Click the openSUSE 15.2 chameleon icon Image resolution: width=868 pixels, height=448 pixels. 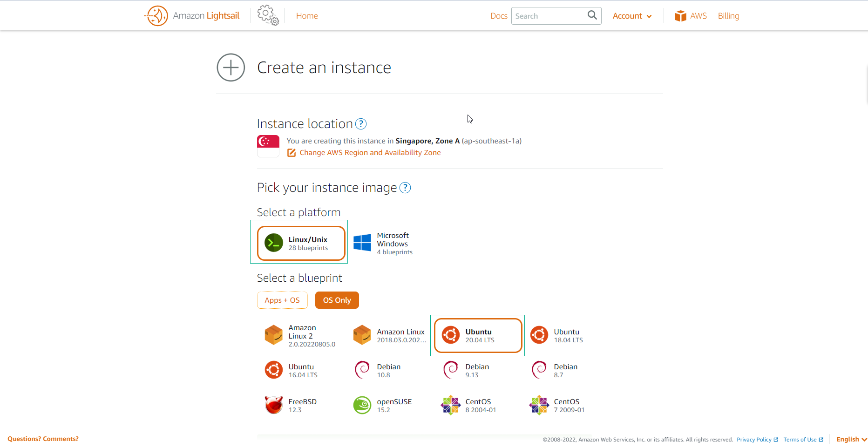click(362, 405)
